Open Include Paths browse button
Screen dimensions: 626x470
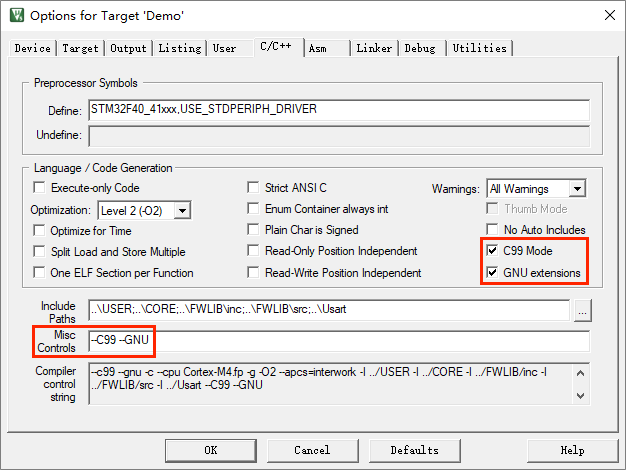584,311
